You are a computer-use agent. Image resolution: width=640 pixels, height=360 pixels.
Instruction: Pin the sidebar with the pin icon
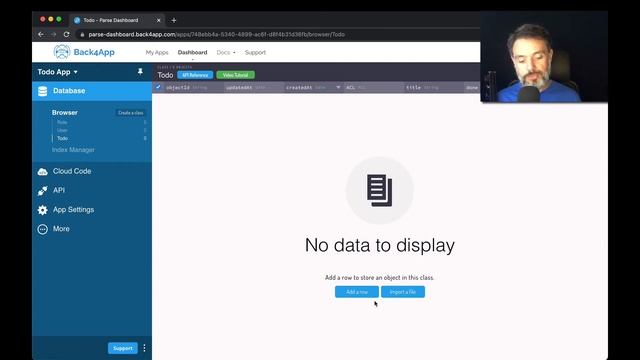point(140,72)
